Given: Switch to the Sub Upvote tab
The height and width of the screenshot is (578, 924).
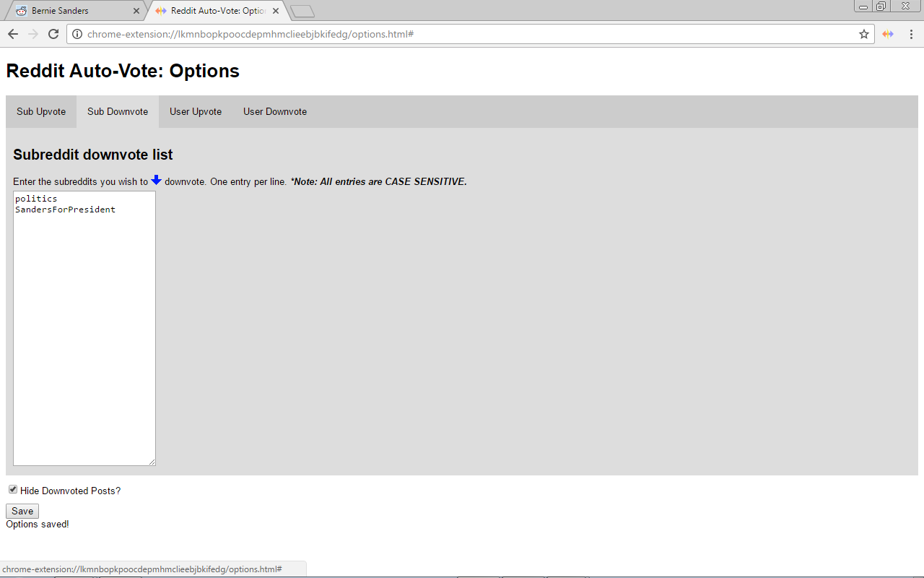Looking at the screenshot, I should (41, 111).
